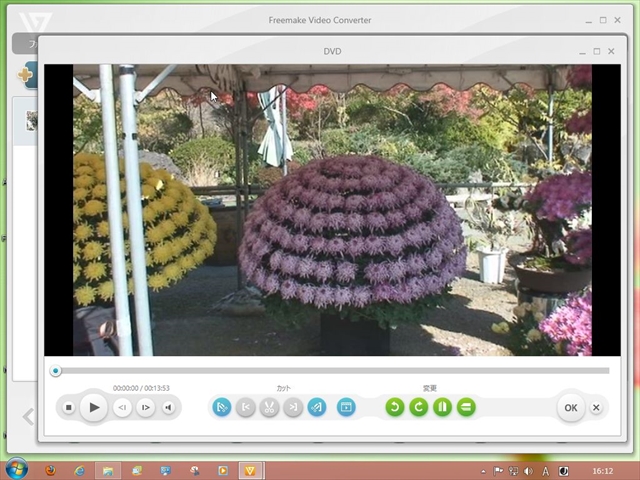This screenshot has height=480, width=640.
Task: Open Firefox from the taskbar
Action: click(x=52, y=469)
